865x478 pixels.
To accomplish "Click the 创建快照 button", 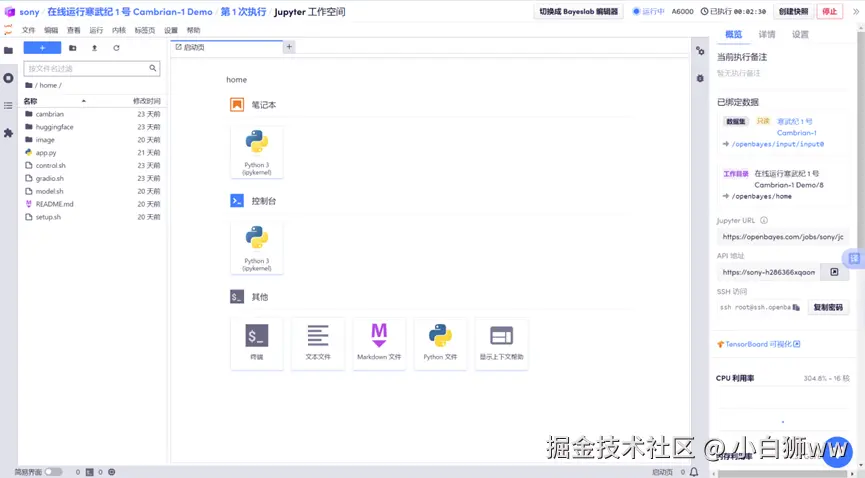I will (x=793, y=12).
